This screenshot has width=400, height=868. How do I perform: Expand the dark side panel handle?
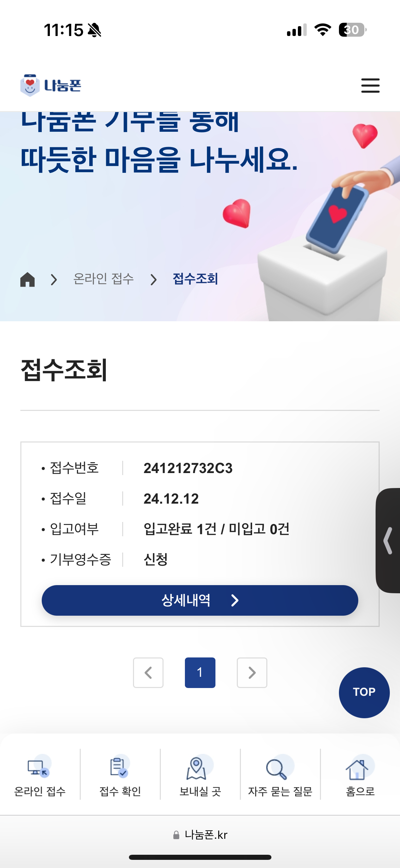388,540
